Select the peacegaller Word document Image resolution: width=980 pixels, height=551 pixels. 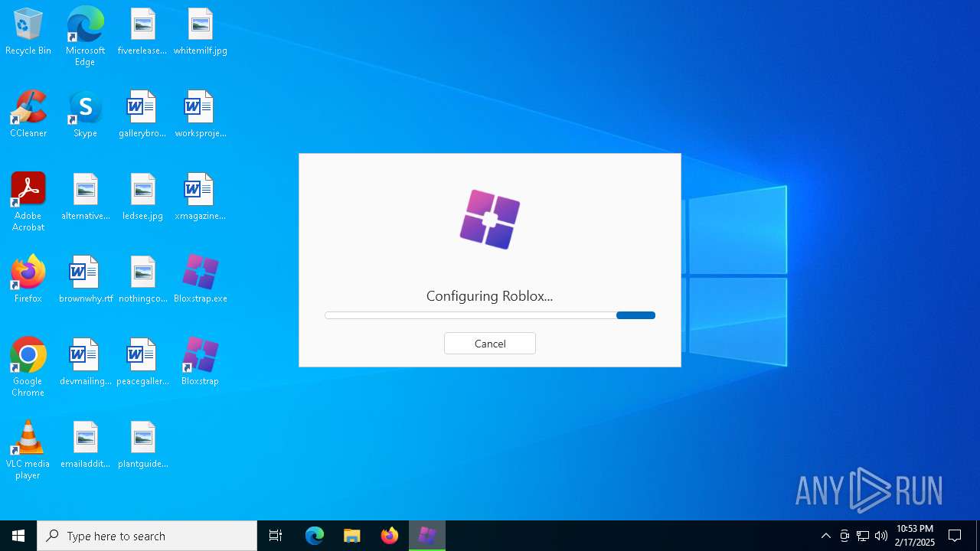point(142,363)
